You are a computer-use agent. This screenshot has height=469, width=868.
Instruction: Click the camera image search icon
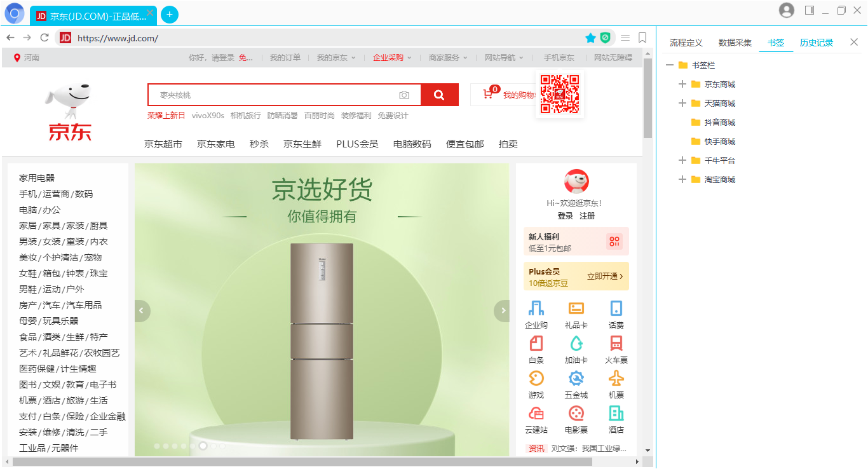(404, 95)
